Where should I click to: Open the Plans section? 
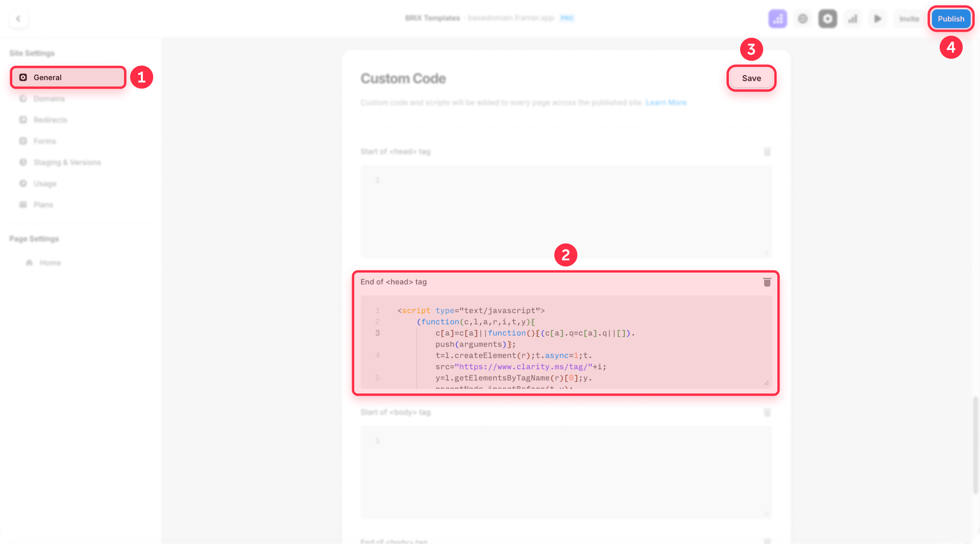[x=43, y=204]
